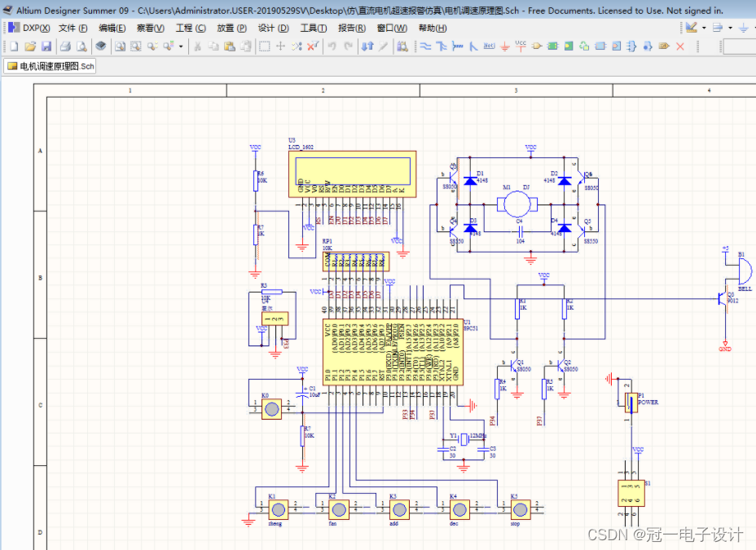Place a Sheet Symbol
This screenshot has width=756, height=550.
pos(552,46)
